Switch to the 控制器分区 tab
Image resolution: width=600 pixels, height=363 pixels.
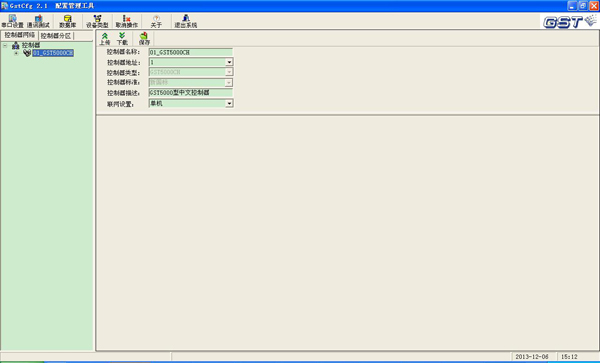coord(56,36)
